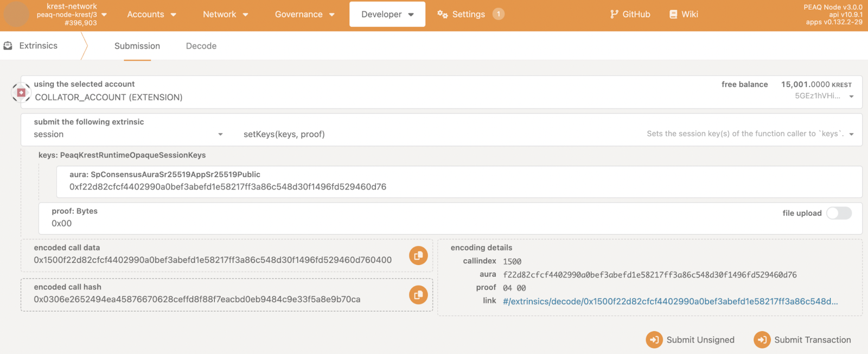Open the setKeys method dropdown
The height and width of the screenshot is (354, 868).
[851, 135]
